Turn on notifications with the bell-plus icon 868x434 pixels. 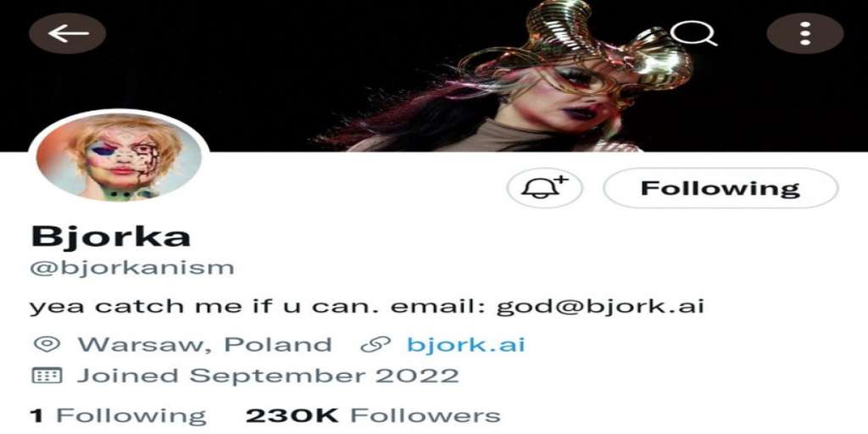pyautogui.click(x=545, y=188)
